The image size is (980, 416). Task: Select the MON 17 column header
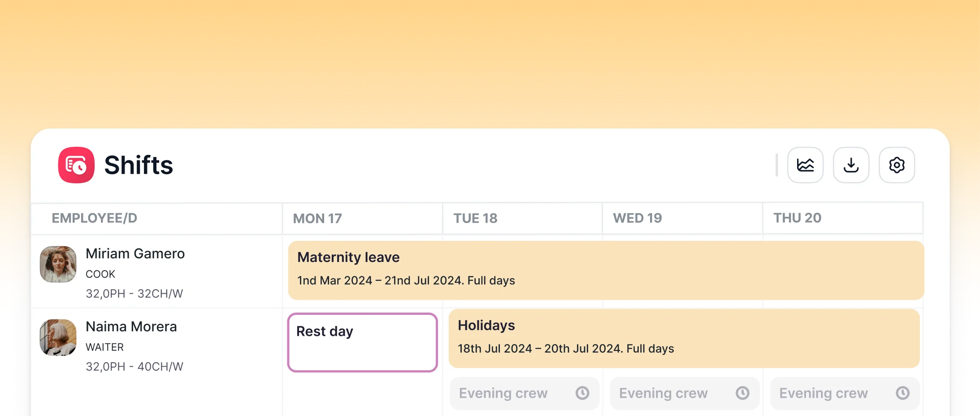tap(317, 218)
